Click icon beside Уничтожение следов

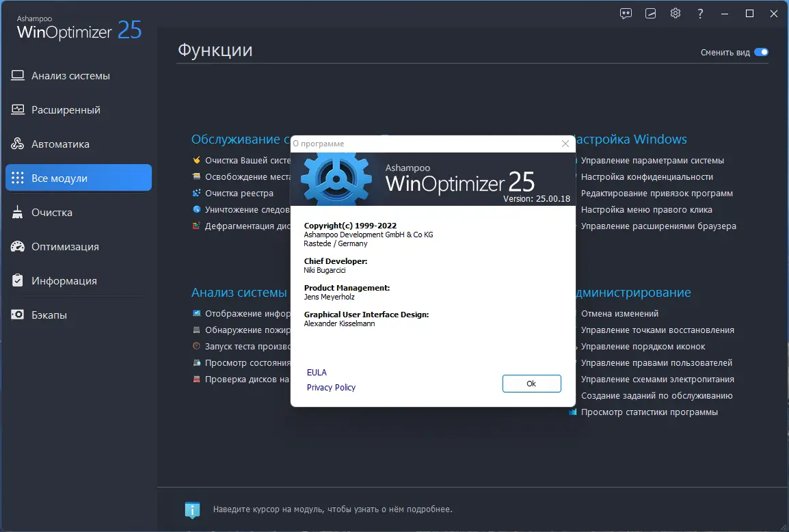coord(196,209)
